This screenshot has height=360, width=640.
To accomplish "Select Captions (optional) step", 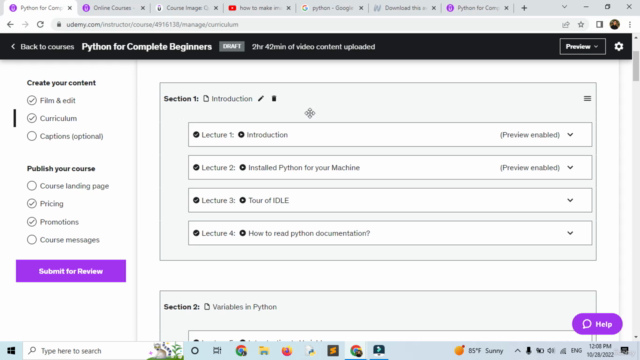I will [65, 136].
